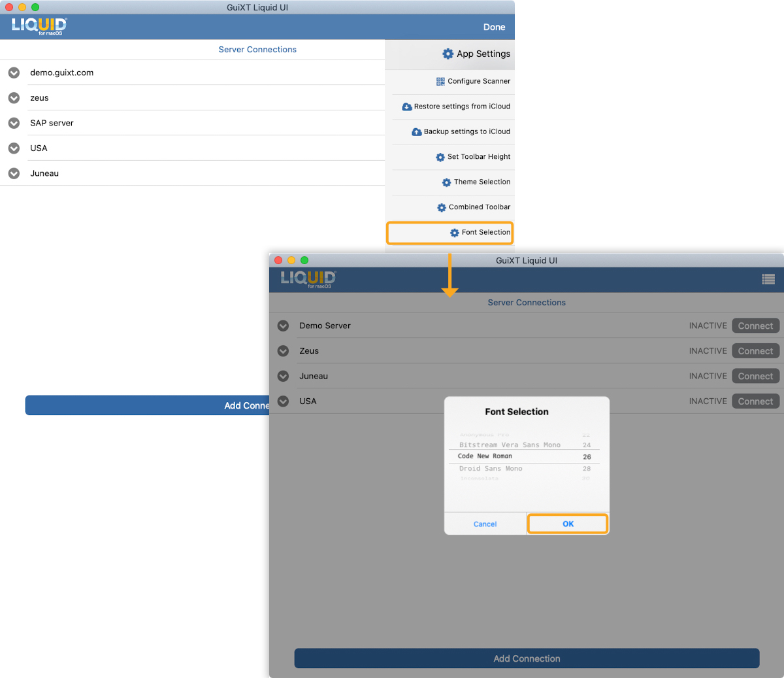
Task: Open the hamburger menu icon in second window
Action: pos(768,279)
